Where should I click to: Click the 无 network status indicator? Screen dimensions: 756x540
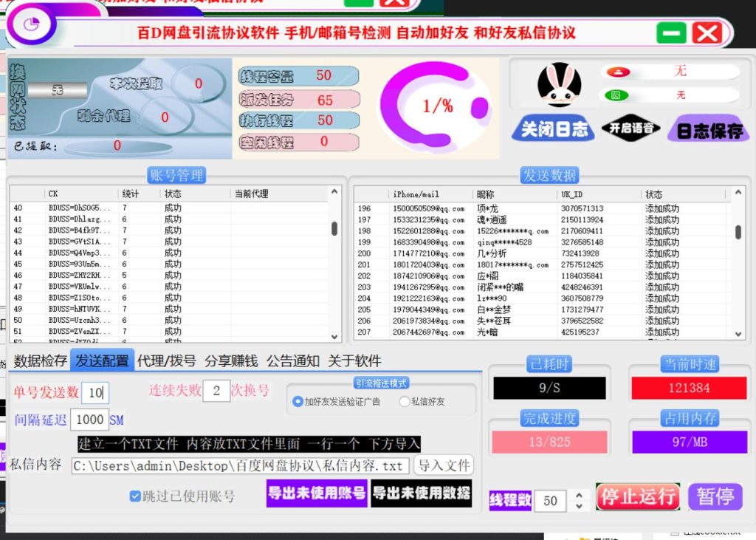pos(57,90)
